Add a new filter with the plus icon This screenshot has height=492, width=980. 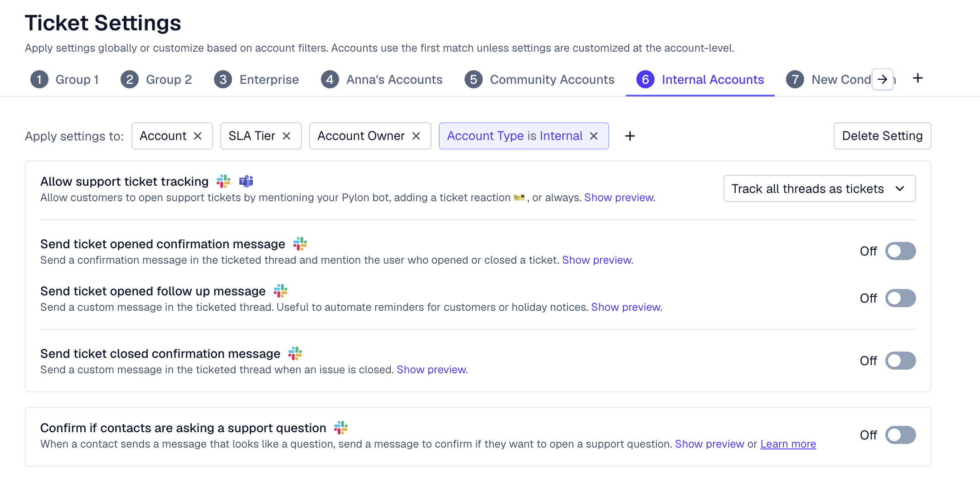click(x=630, y=136)
